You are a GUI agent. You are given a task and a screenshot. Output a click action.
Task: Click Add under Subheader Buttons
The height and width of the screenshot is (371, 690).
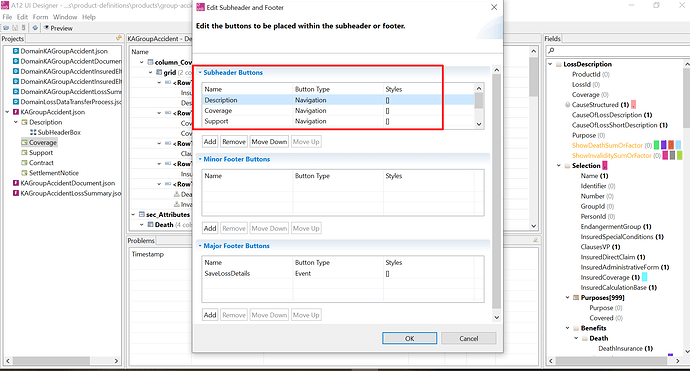tap(210, 142)
